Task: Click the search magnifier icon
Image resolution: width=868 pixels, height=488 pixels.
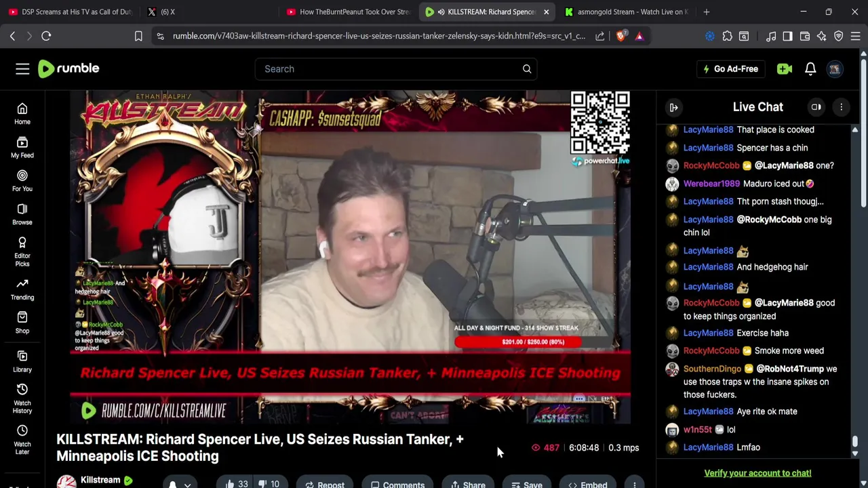Action: point(527,68)
